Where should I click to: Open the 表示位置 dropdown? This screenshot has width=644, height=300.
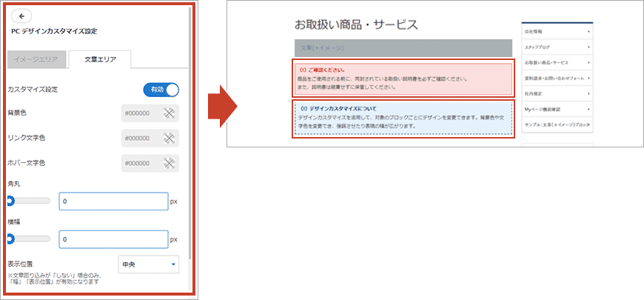pyautogui.click(x=148, y=264)
